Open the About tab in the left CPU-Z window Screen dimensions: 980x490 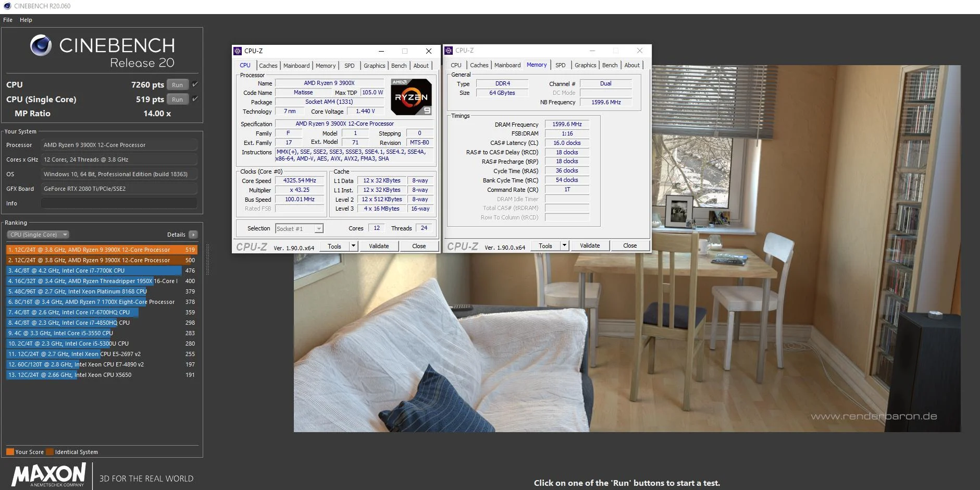[x=421, y=66]
